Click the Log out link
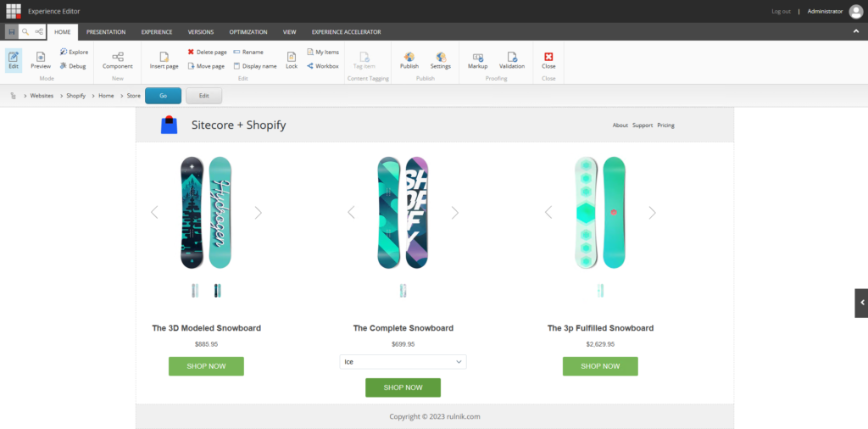The image size is (868, 429). (781, 11)
